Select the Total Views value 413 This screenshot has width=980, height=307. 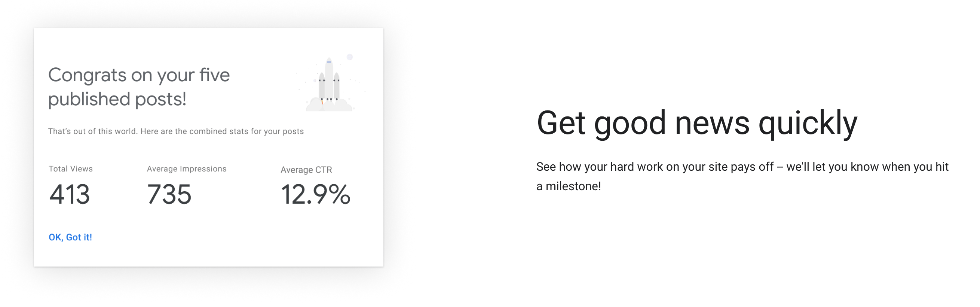coord(70,194)
